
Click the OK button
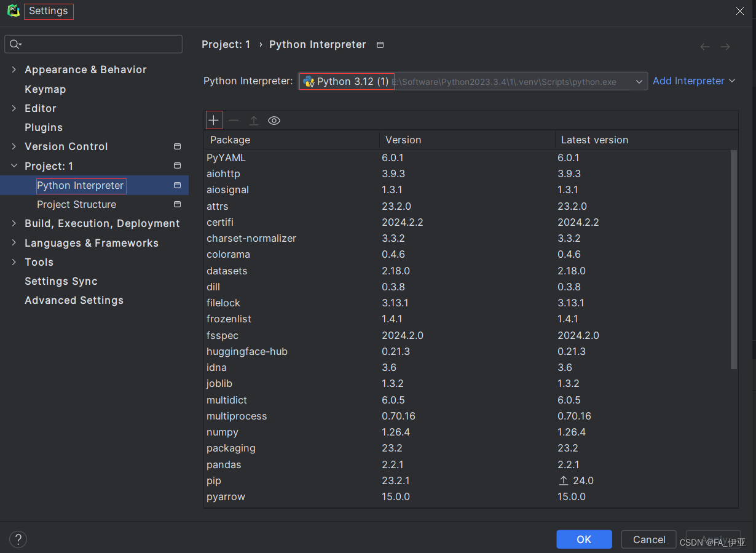pos(584,539)
